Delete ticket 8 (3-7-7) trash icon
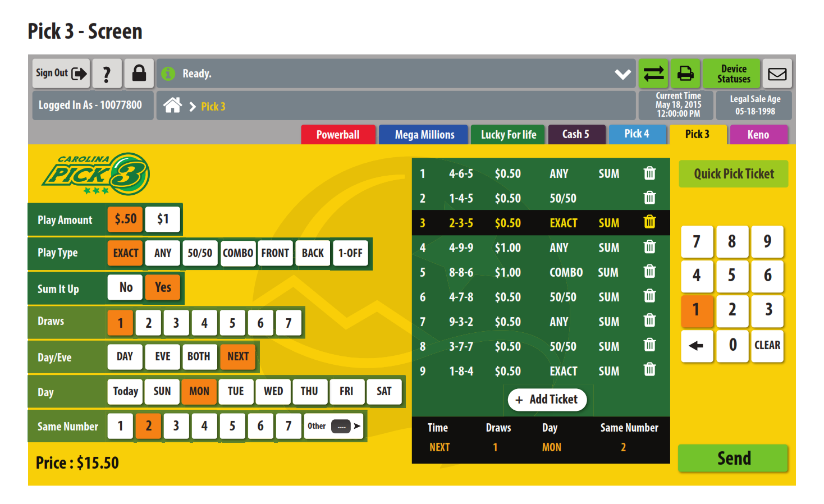 (x=649, y=346)
